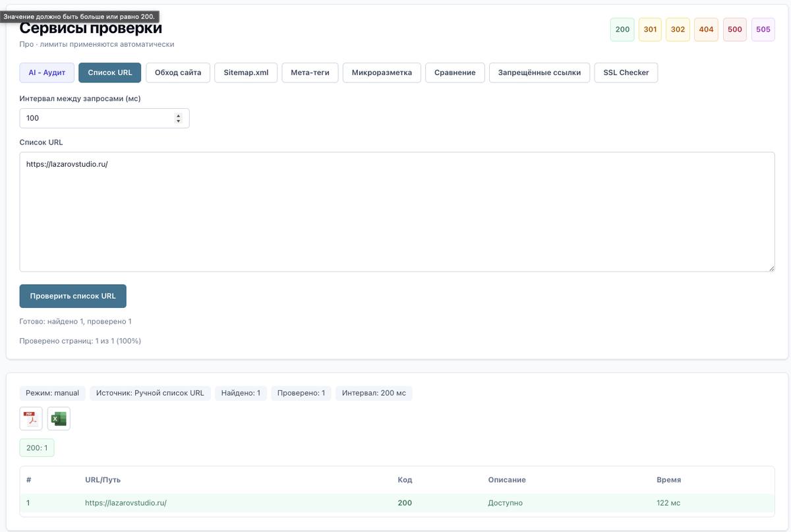Select the 404 status code badge
Image resolution: width=791 pixels, height=532 pixels.
click(706, 30)
